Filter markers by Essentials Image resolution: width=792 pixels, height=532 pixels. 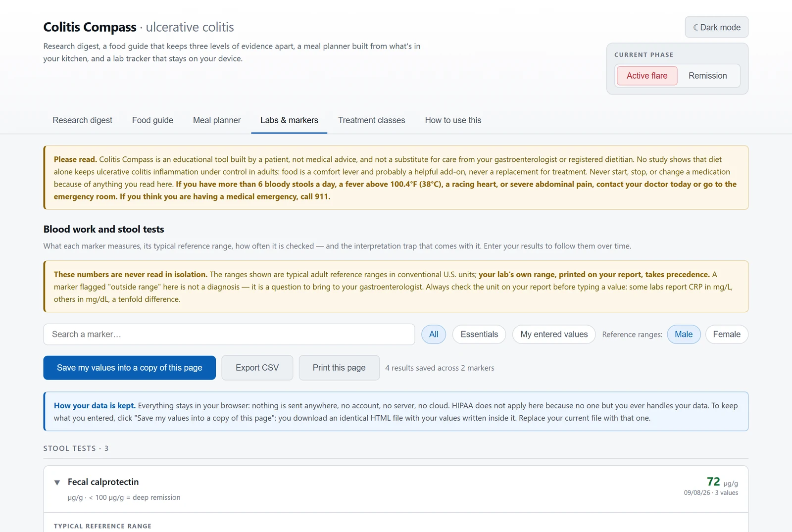[479, 335]
